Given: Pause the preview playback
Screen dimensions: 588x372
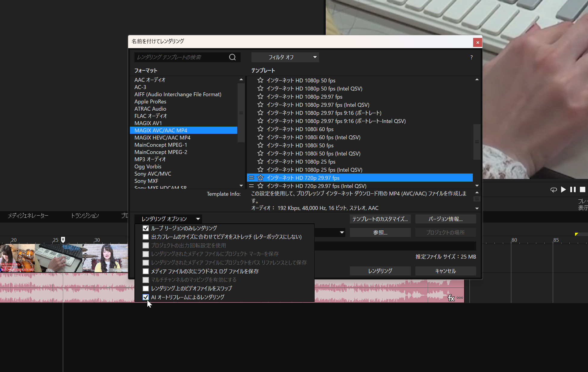Looking at the screenshot, I should (573, 190).
